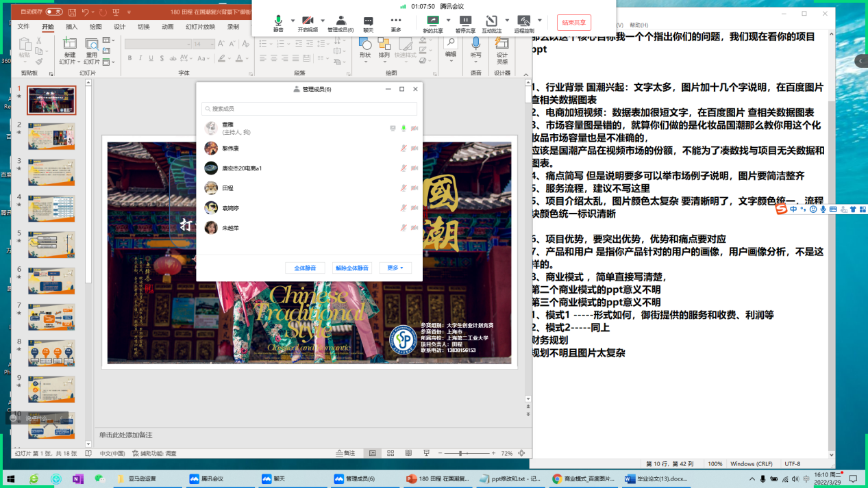Viewport: 868px width, 488px height.
Task: Mute microphone in Tencent Meeting toolbar
Action: click(x=278, y=21)
